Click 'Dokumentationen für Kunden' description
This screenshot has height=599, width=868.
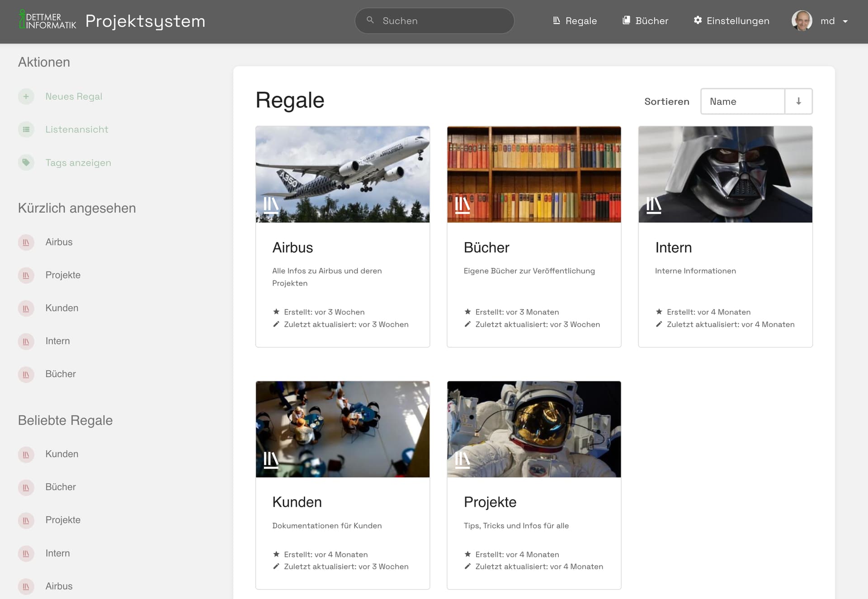point(327,526)
